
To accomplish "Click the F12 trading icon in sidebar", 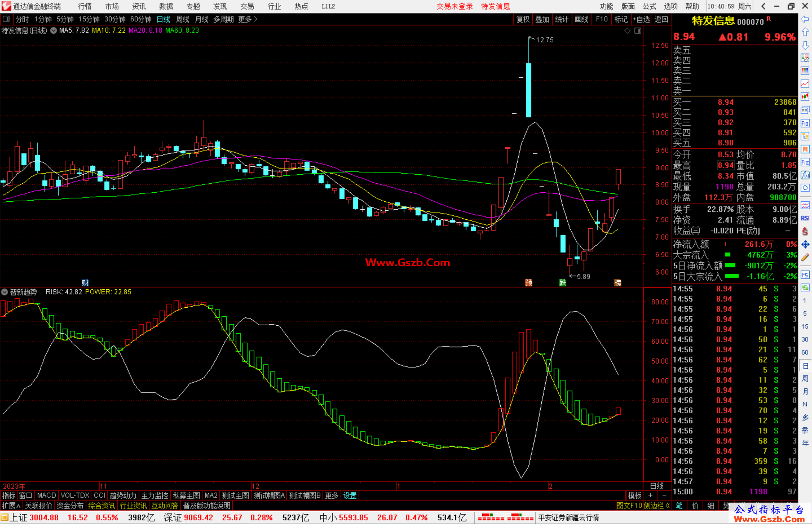I will click(x=805, y=162).
